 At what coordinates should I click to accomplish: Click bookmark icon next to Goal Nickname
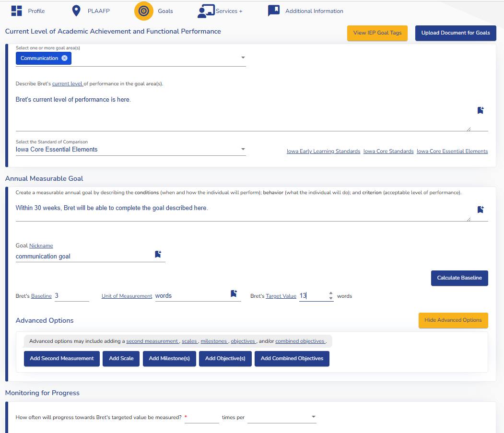point(158,254)
